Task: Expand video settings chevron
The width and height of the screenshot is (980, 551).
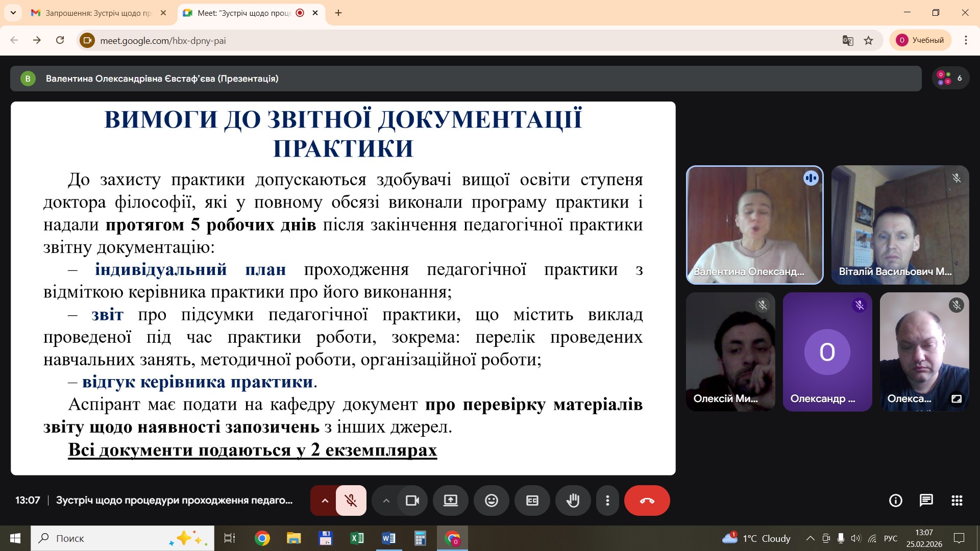Action: [386, 500]
